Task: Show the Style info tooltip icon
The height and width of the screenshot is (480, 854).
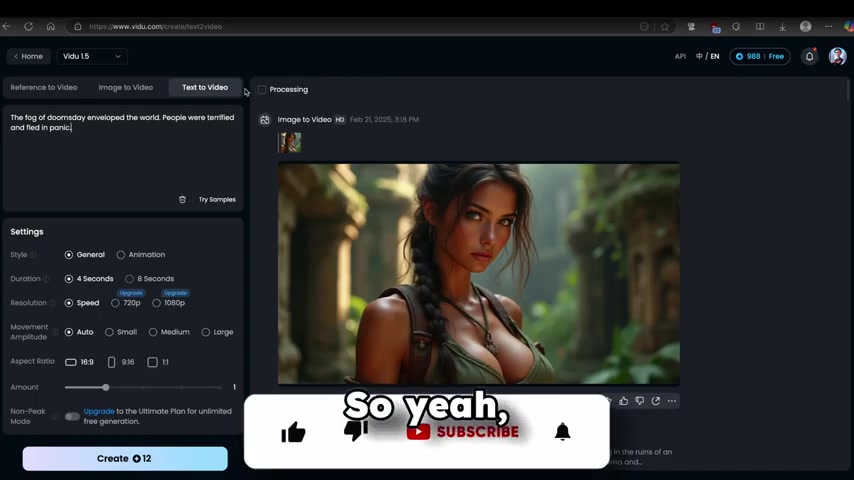Action: 33,255
